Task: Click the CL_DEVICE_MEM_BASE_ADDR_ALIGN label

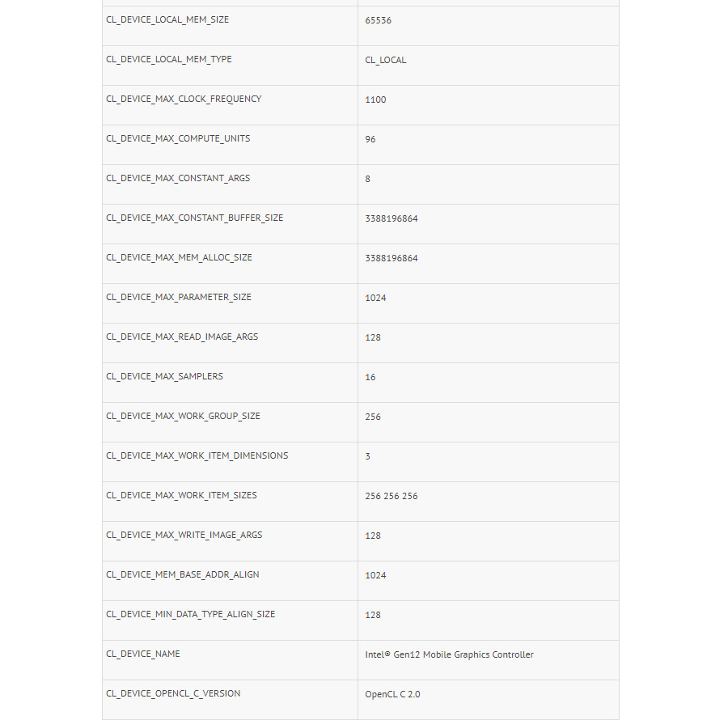Action: coord(183,574)
